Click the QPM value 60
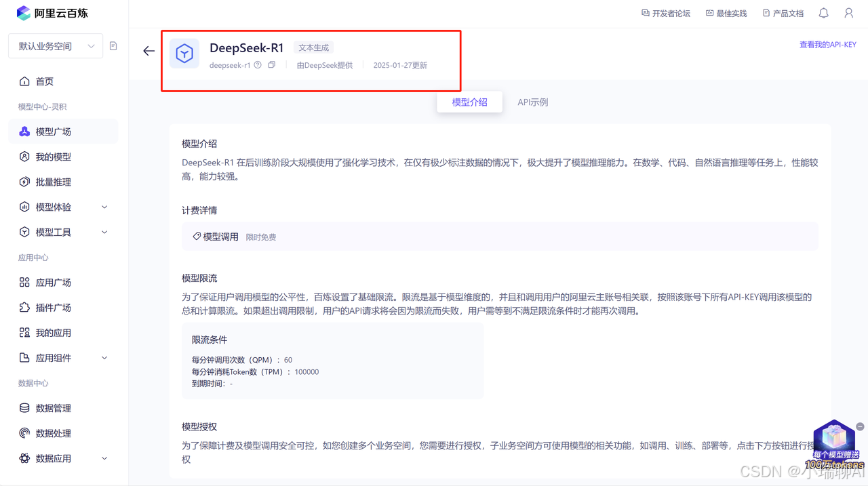This screenshot has width=868, height=486. (288, 360)
